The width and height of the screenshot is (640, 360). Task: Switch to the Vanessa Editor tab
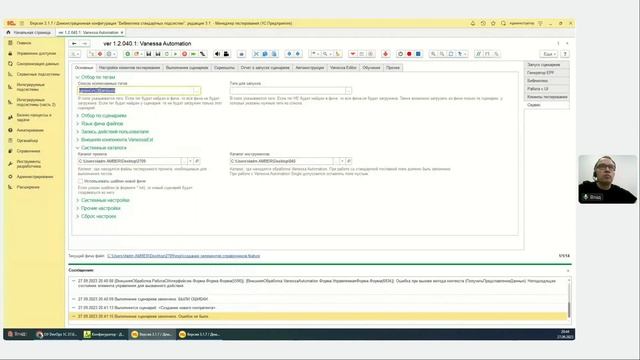tap(343, 68)
